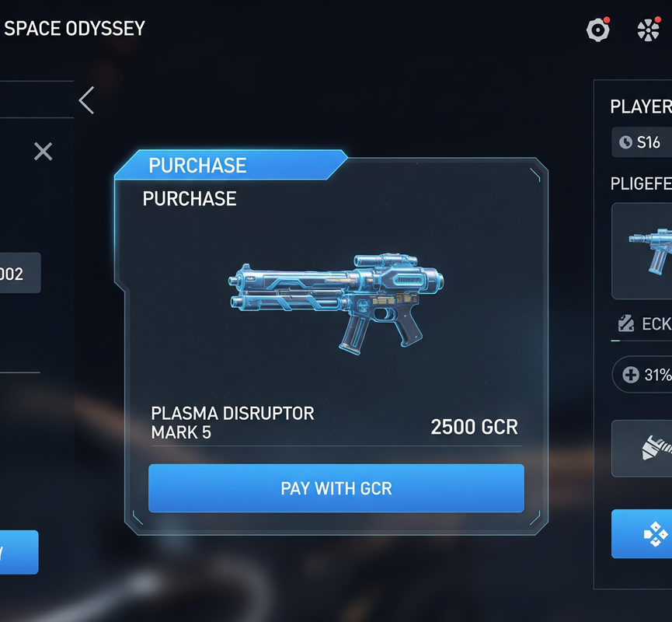Image resolution: width=672 pixels, height=622 pixels.
Task: Click the SPACE ODYSSEY title
Action: pos(74,29)
